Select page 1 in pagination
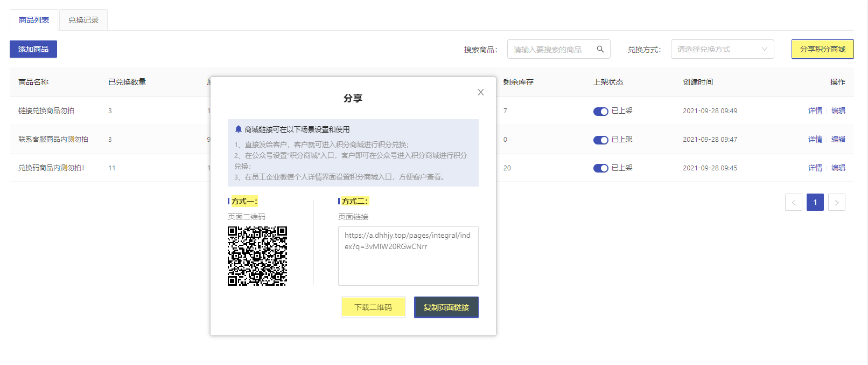This screenshot has width=868, height=365. (x=815, y=202)
